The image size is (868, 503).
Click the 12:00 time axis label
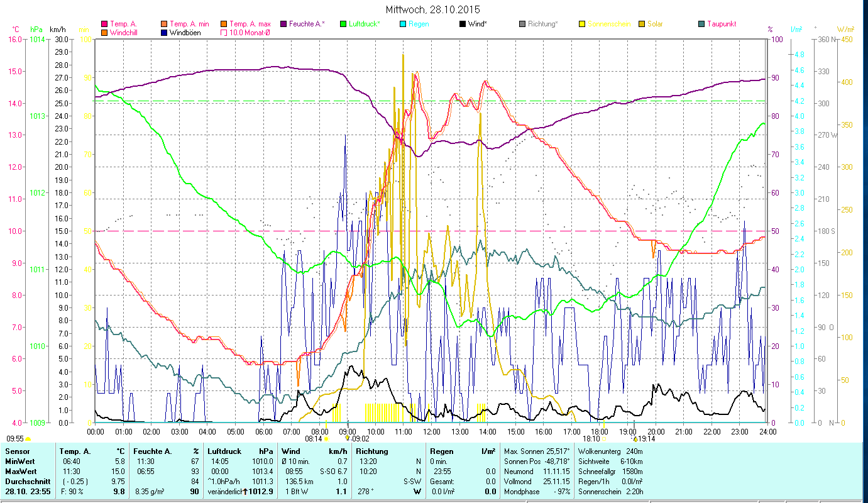click(431, 431)
